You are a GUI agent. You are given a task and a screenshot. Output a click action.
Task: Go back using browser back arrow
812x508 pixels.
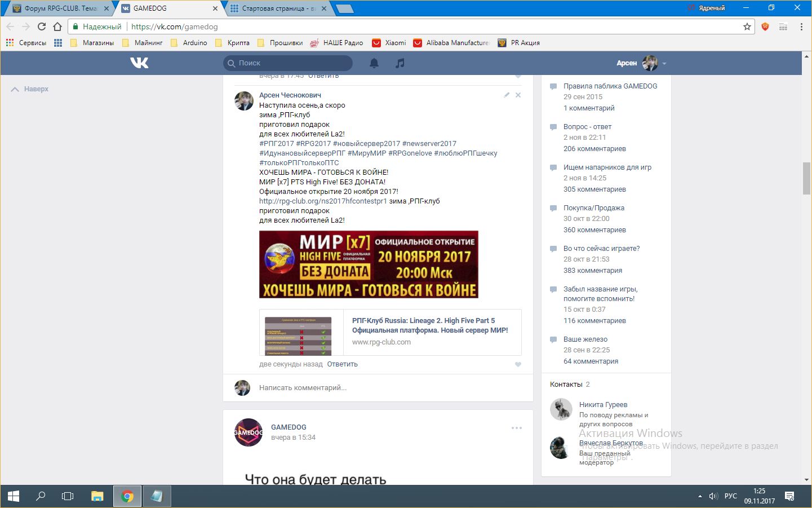pyautogui.click(x=10, y=26)
